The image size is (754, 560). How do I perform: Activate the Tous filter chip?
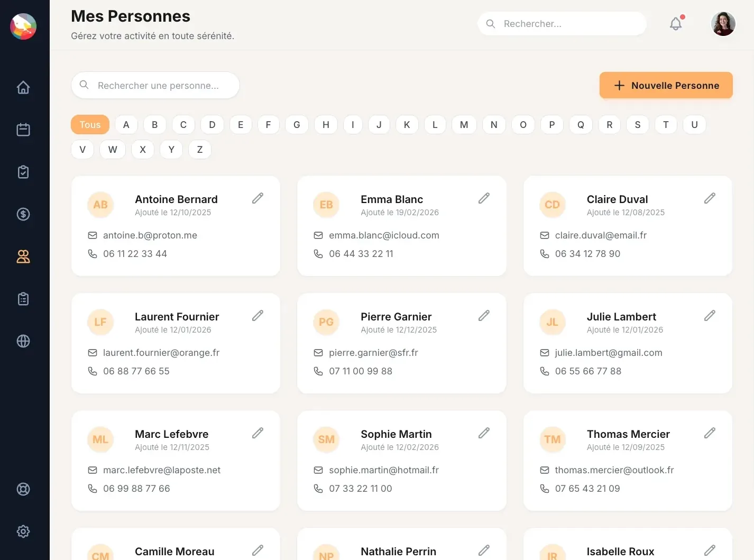point(89,124)
